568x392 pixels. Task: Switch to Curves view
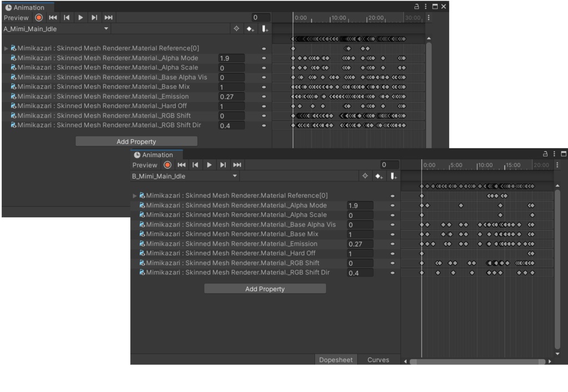(378, 360)
